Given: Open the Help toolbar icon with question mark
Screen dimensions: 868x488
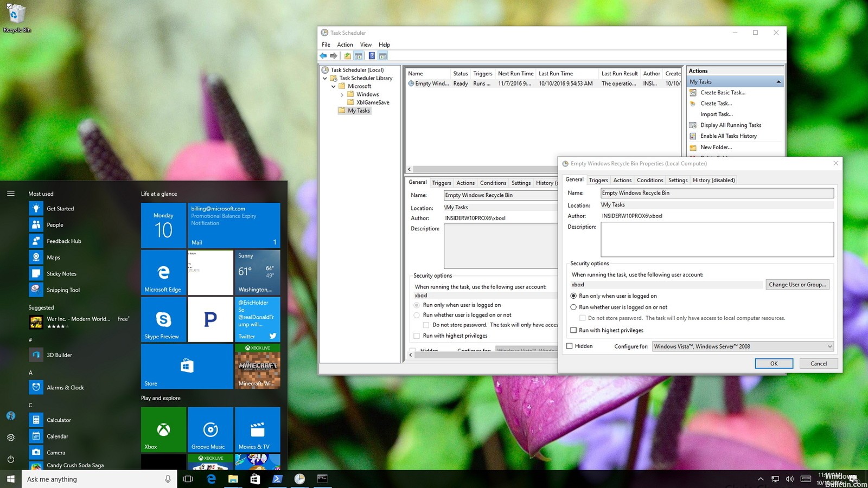Looking at the screenshot, I should (372, 56).
